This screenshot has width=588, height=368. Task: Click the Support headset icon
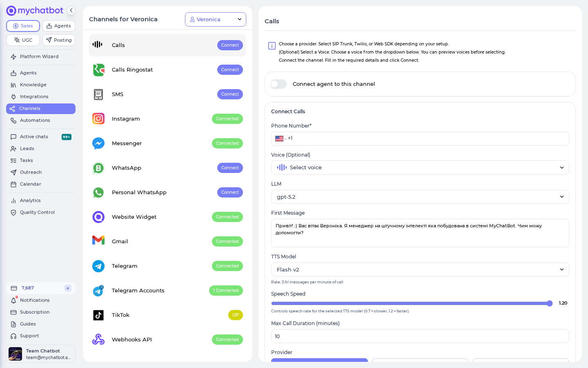[13, 336]
